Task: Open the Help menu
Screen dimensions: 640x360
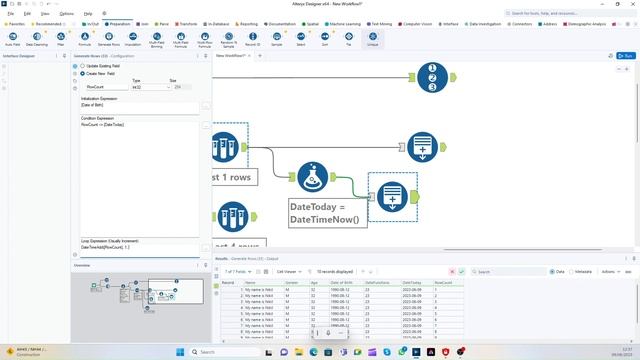Action: [x=88, y=13]
